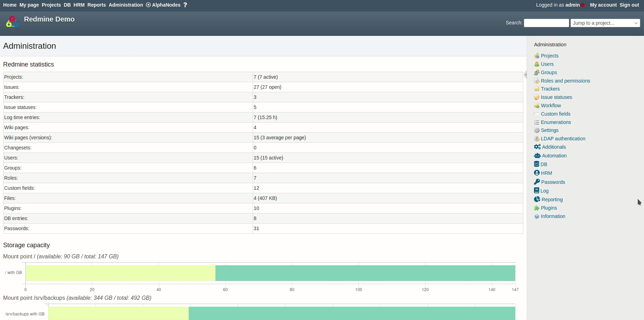Viewport: 644px width, 320px height.
Task: Click the Redmine Demo logo icon
Action: pyautogui.click(x=12, y=22)
